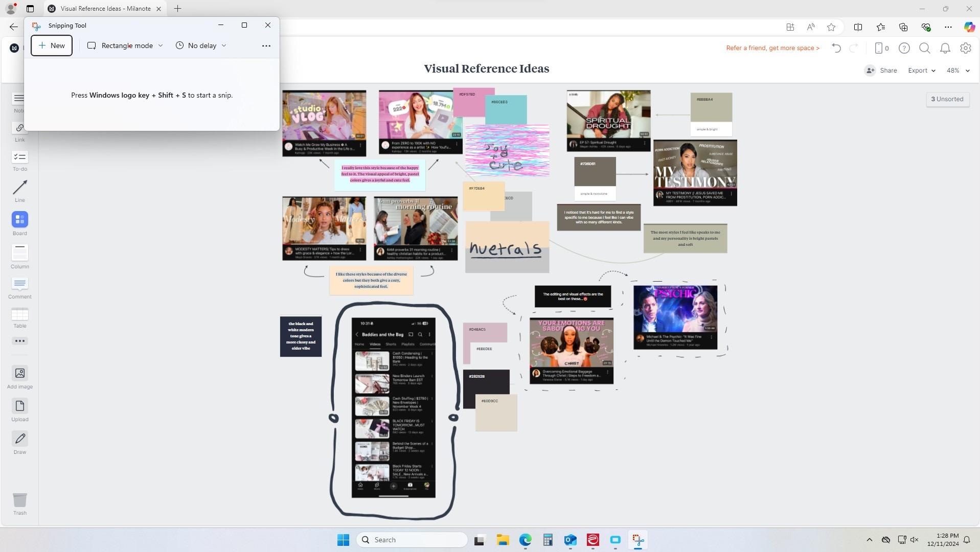Open Milanote help question mark icon
This screenshot has height=552, width=980.
point(904,48)
